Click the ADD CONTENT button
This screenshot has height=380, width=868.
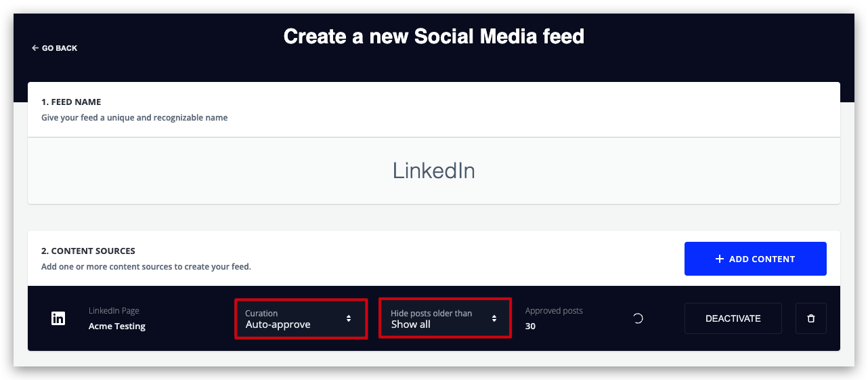click(756, 259)
